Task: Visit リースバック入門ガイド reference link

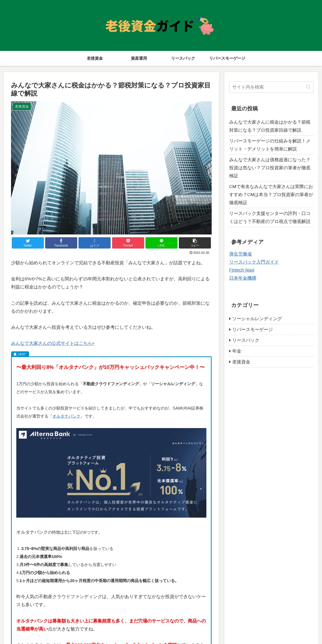Action: click(254, 262)
